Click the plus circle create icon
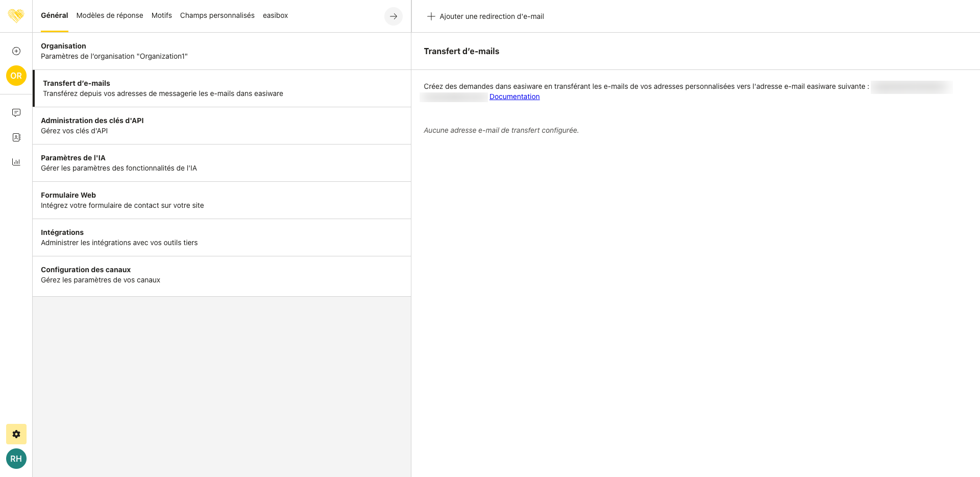Image resolution: width=980 pixels, height=477 pixels. pos(16,51)
